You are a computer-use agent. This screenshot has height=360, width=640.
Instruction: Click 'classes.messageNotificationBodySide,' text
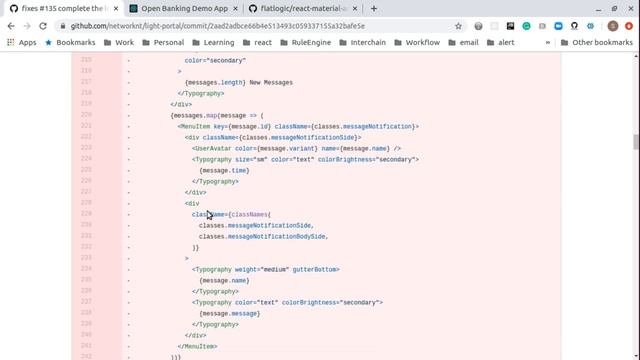[x=264, y=237]
